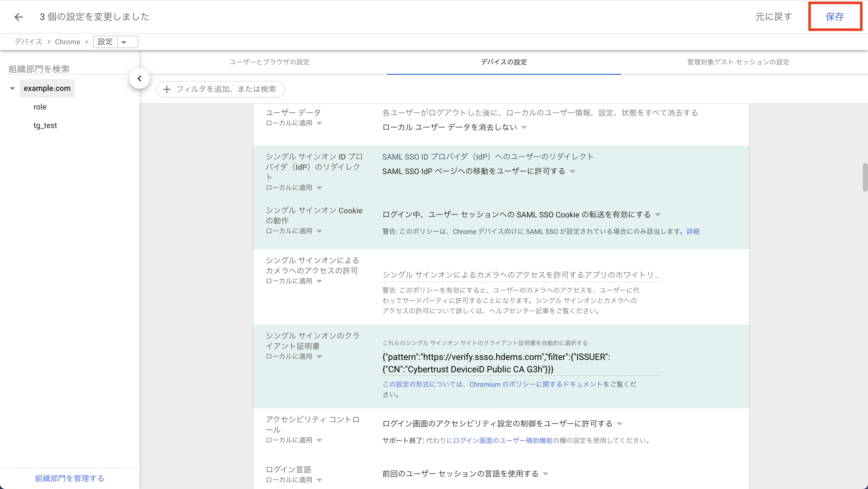Open 詳細 link in Cookie warning
868x489 pixels.
pyautogui.click(x=693, y=231)
